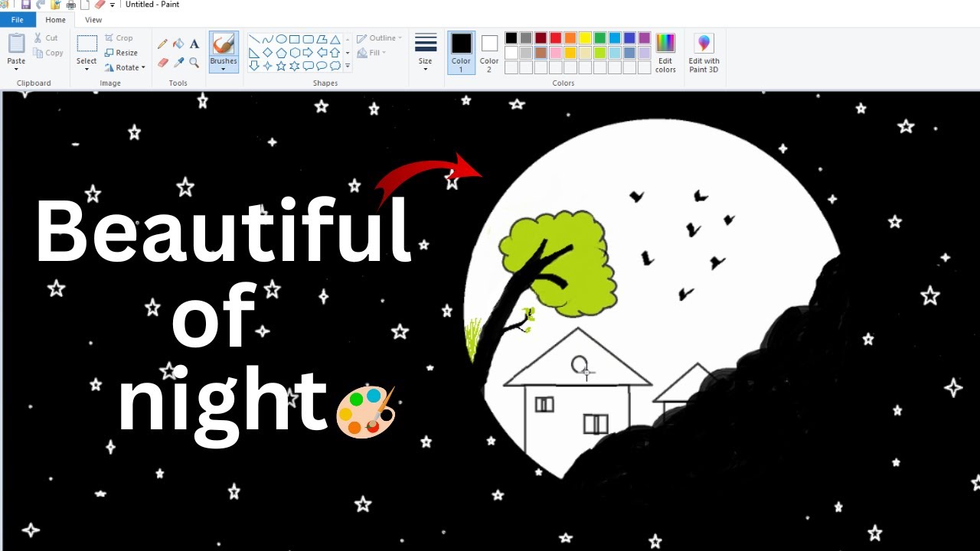Choose the Up arrow shape
The height and width of the screenshot is (551, 980).
pyautogui.click(x=335, y=53)
